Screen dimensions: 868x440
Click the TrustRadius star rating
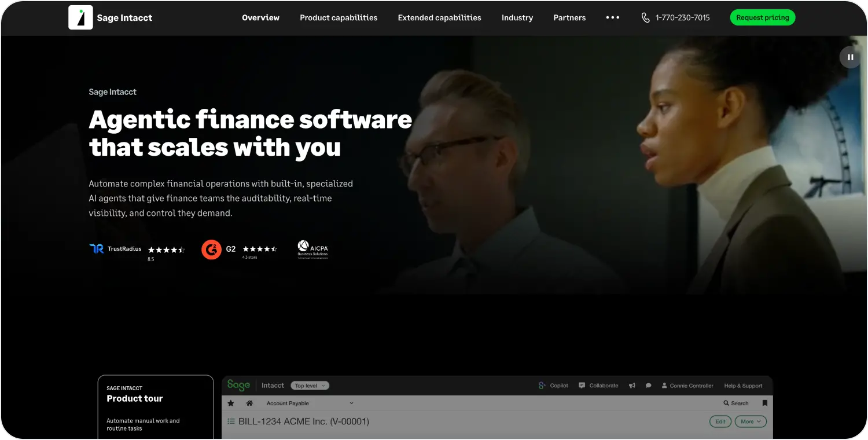tap(166, 250)
